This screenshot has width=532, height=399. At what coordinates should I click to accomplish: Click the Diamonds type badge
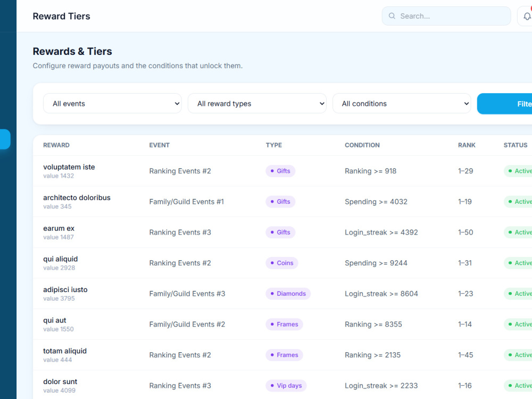[x=288, y=294]
